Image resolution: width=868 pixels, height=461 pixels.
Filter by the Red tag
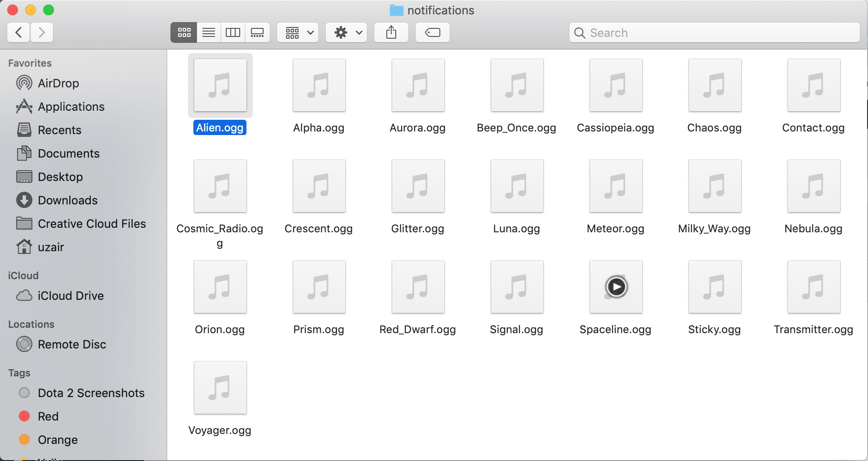coord(48,416)
